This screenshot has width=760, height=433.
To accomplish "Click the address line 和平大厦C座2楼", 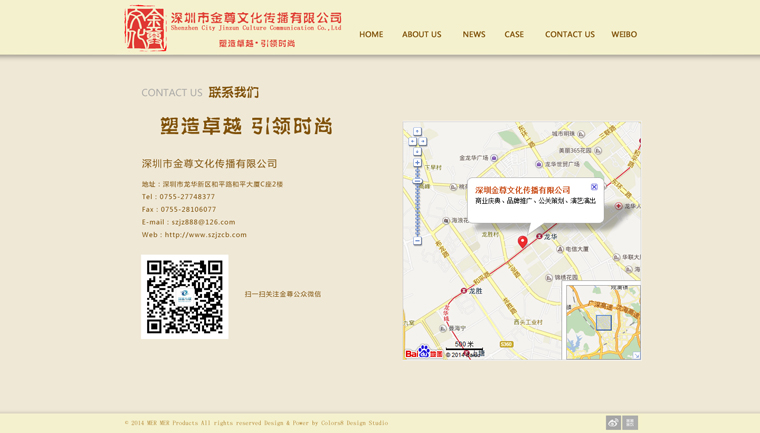I will [x=212, y=184].
